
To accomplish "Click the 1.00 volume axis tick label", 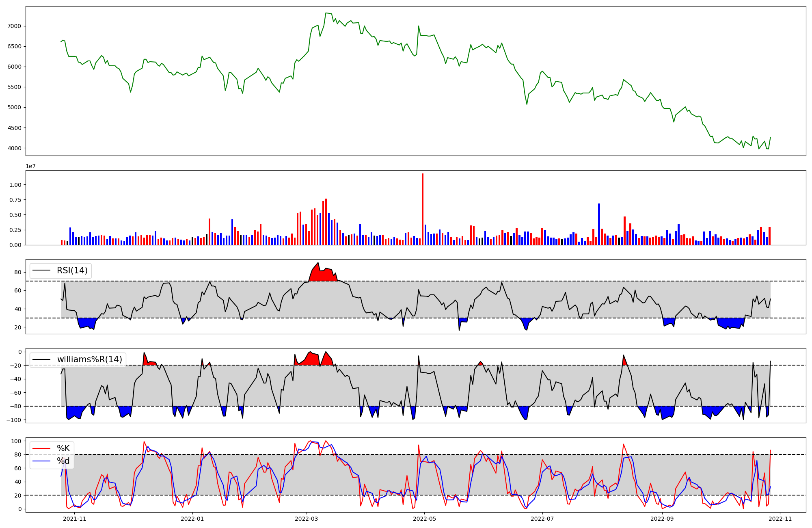I will 15,185.
